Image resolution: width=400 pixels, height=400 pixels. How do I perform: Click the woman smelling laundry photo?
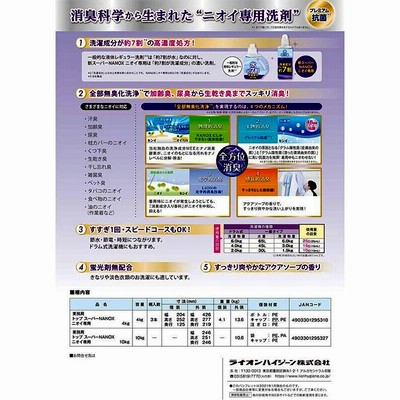point(299,183)
